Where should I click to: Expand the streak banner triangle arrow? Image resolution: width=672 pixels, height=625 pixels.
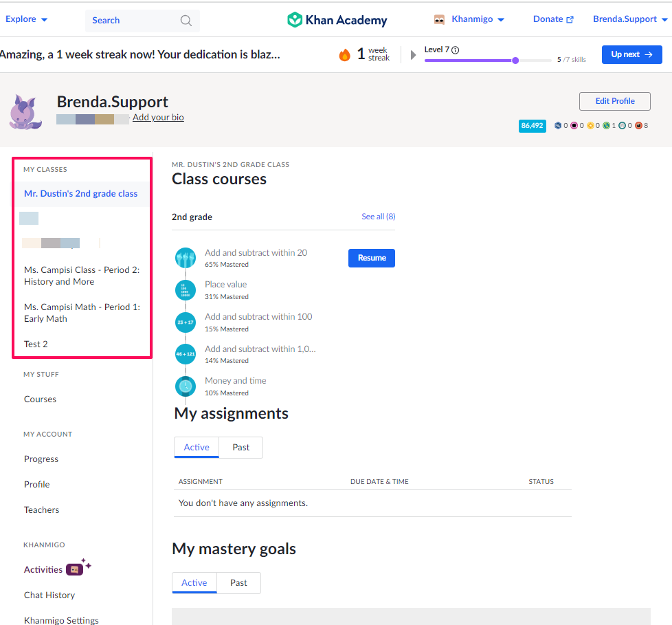coord(414,55)
